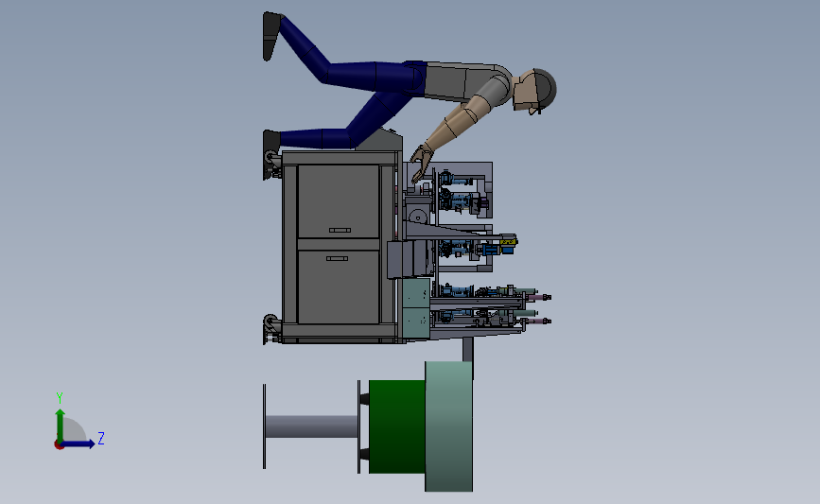Select the bottom caster wheel on cabinet
The image size is (820, 504).
270,322
